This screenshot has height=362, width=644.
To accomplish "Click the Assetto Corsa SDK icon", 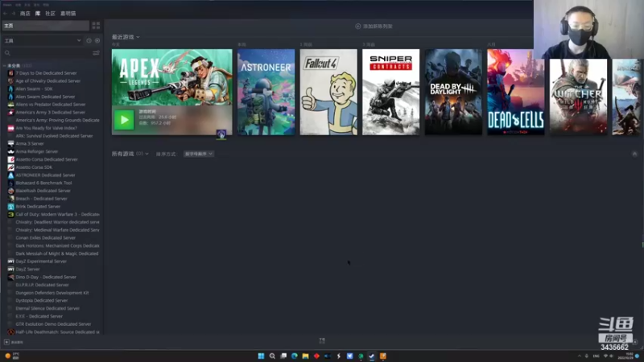I will tap(11, 167).
